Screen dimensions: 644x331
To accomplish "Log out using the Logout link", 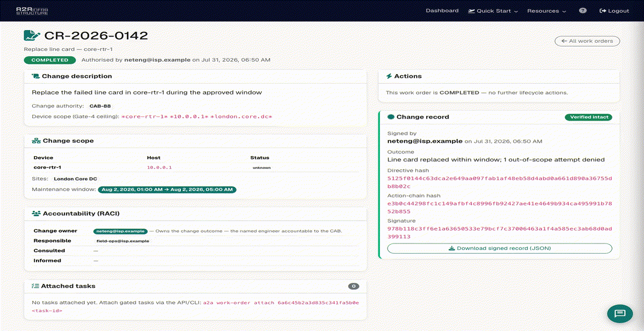I will [614, 11].
